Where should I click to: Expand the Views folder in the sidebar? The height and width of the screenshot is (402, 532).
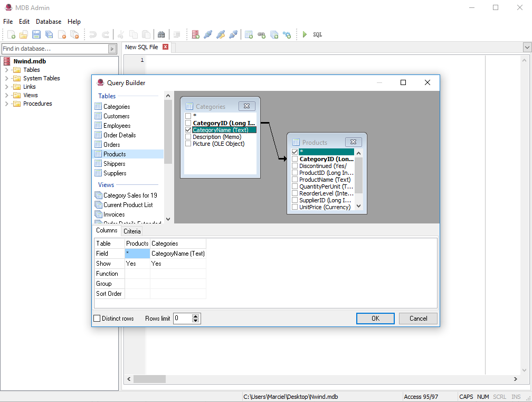[x=7, y=95]
